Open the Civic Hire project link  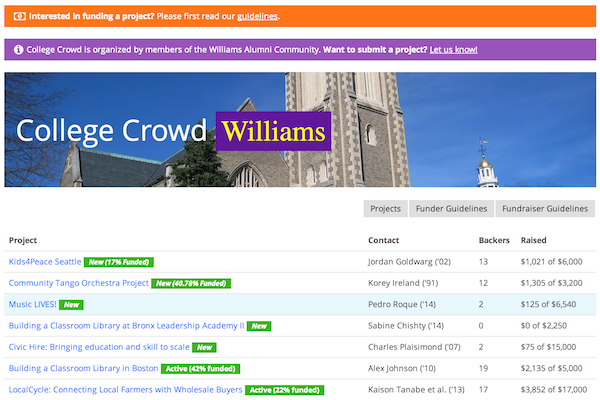point(99,347)
